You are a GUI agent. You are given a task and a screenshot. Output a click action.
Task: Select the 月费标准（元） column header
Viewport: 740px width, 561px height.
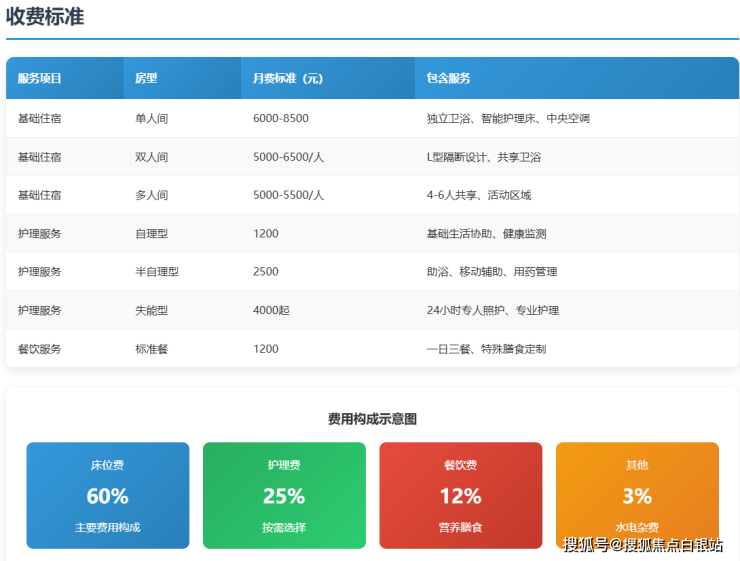[287, 78]
